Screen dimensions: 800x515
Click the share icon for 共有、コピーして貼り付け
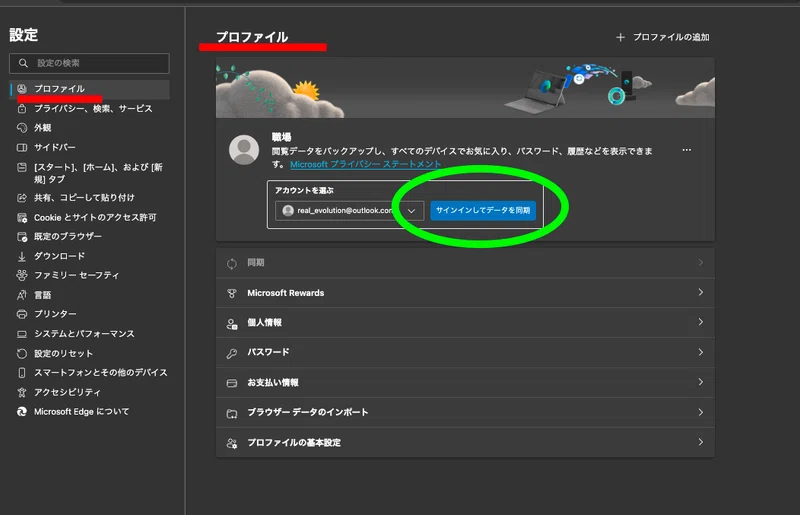pos(22,198)
